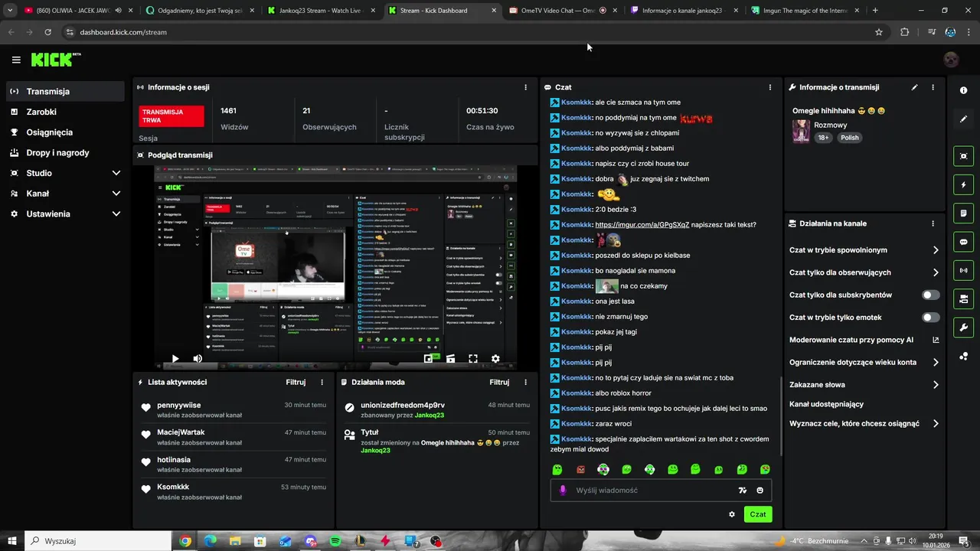
Task: Toggle the session broadcast icon in right rail
Action: pyautogui.click(x=963, y=270)
